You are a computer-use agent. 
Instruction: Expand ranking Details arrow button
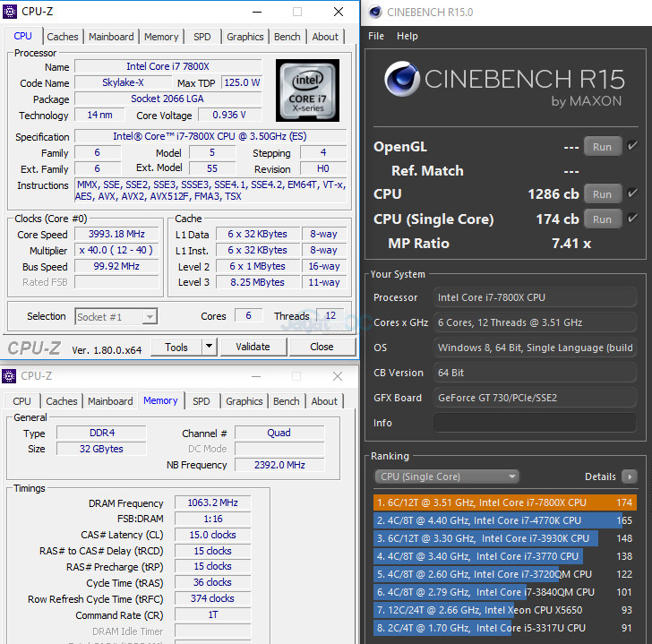[x=630, y=477]
